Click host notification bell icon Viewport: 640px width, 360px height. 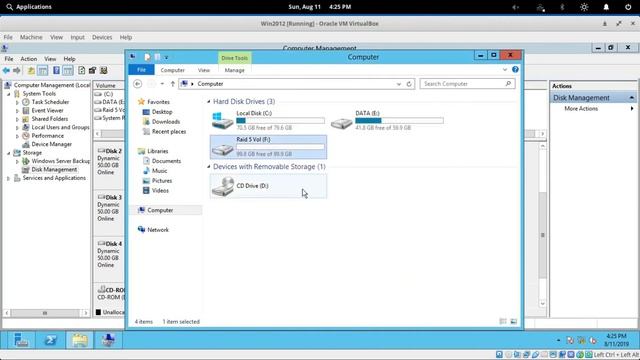(606, 7)
